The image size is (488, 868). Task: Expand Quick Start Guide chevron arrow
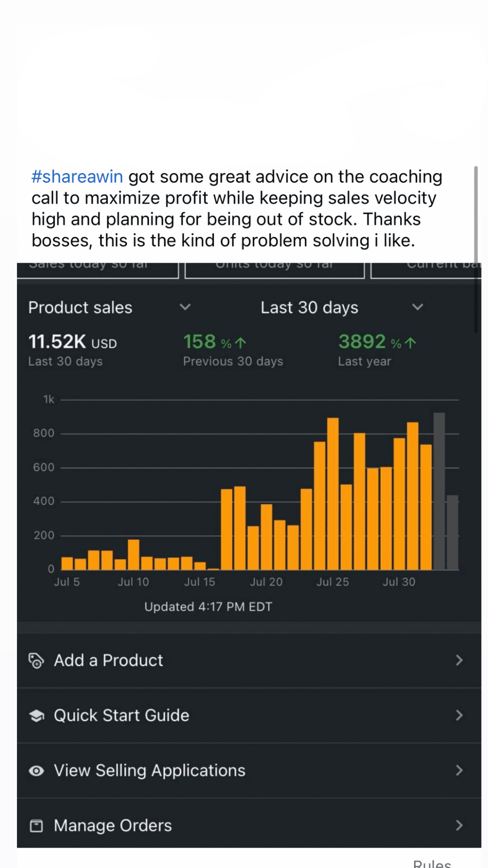coord(459,715)
